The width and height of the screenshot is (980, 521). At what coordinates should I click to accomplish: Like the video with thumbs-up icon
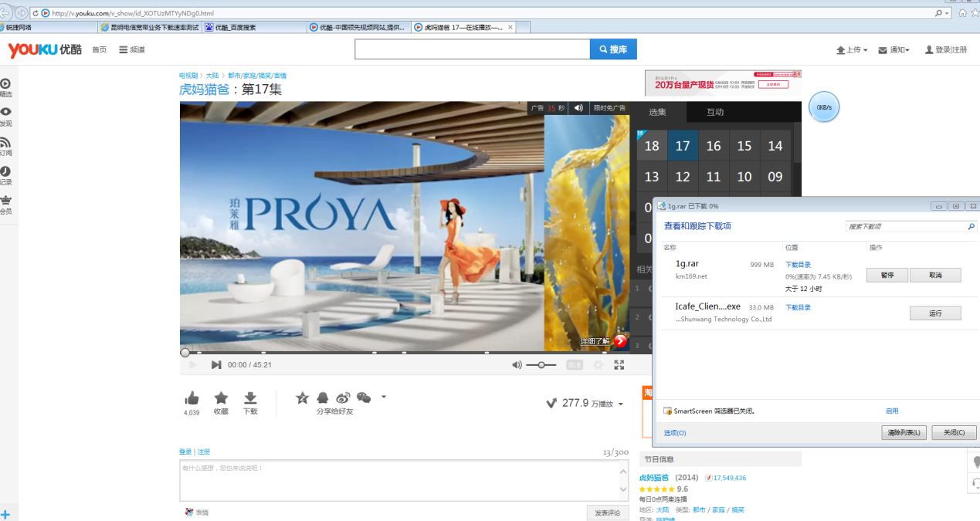(192, 398)
